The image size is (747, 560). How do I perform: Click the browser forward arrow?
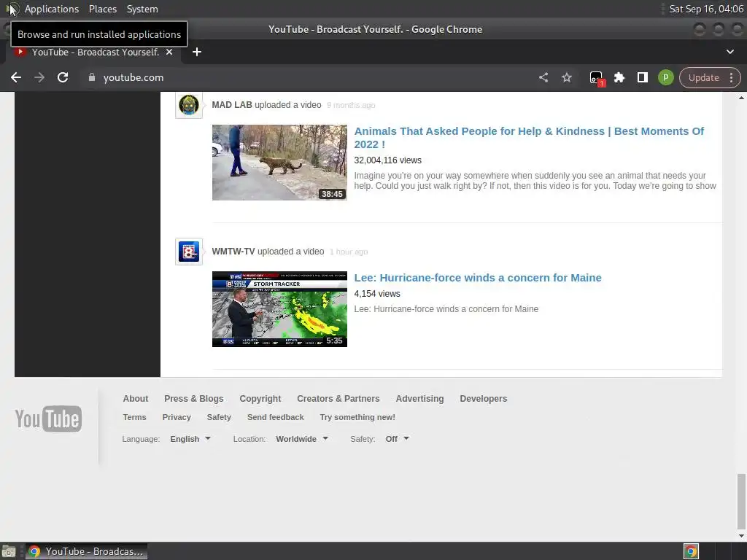39,77
